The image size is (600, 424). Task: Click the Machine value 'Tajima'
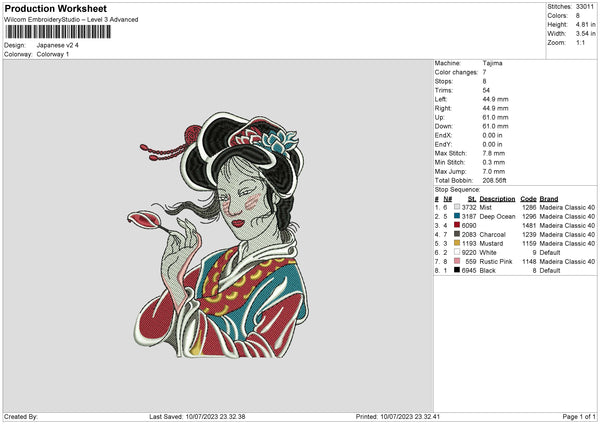[492, 63]
